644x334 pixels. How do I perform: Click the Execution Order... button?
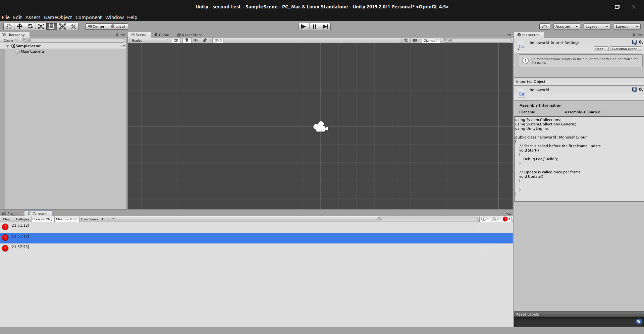coord(626,49)
